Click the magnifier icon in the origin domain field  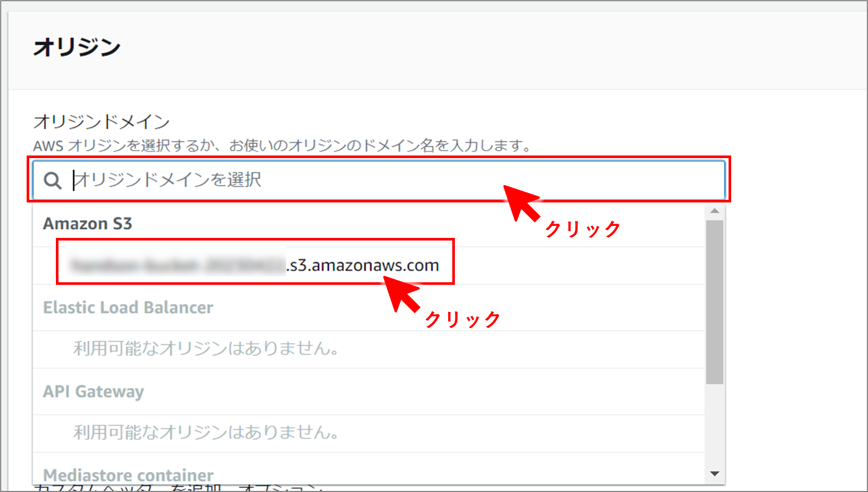coord(52,181)
